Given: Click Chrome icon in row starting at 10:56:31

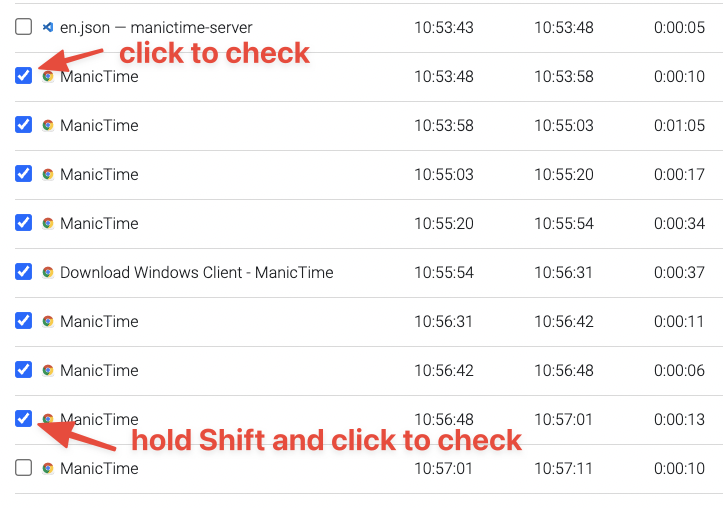Looking at the screenshot, I should coord(47,321).
